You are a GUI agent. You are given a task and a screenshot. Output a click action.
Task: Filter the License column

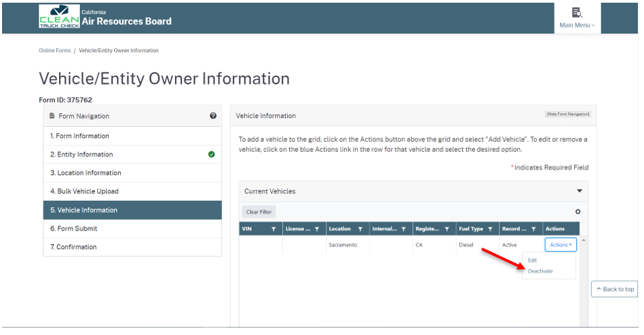coord(317,229)
